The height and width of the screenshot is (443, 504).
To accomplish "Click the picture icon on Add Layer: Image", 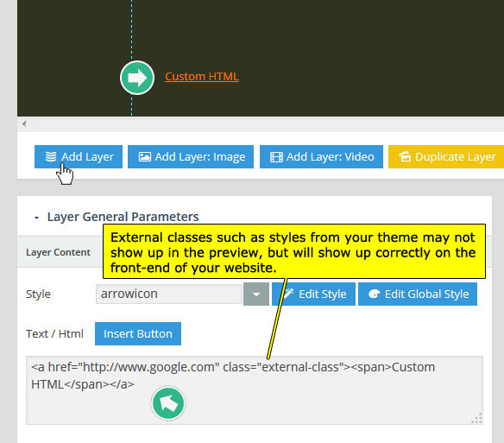I will tap(145, 156).
